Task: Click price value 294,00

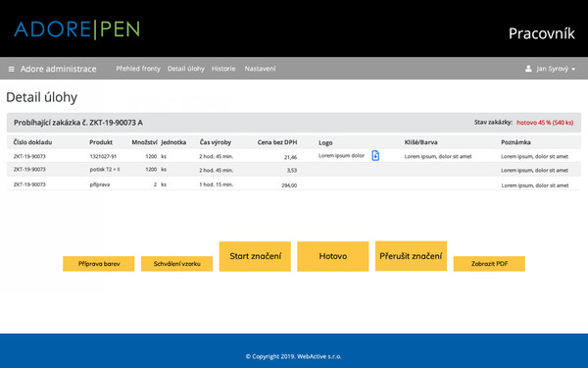Action: (289, 185)
